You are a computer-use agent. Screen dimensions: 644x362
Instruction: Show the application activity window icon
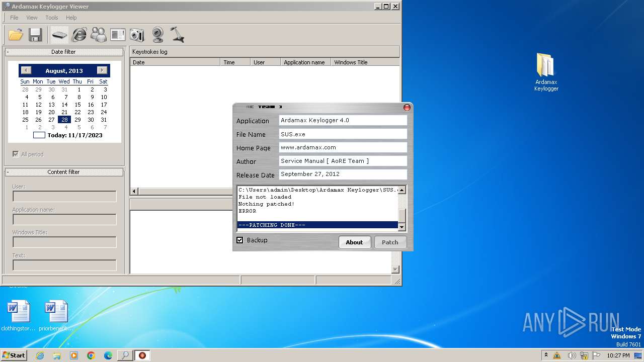118,35
